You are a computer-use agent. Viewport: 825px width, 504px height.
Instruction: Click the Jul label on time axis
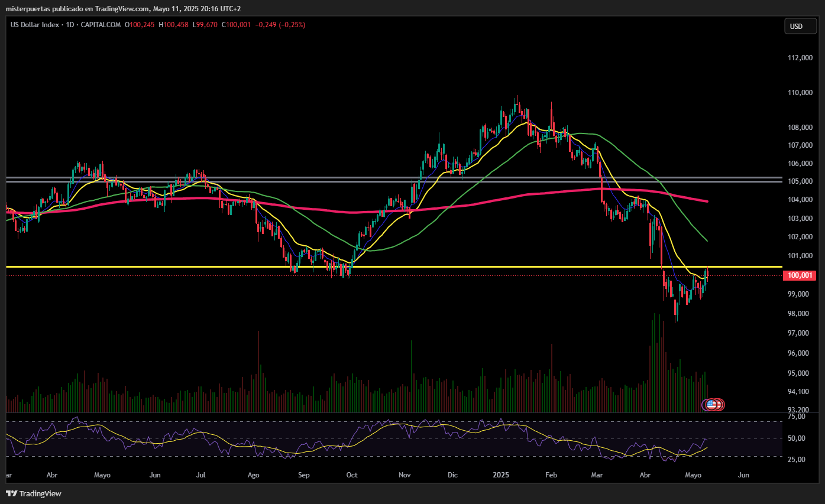[x=200, y=475]
